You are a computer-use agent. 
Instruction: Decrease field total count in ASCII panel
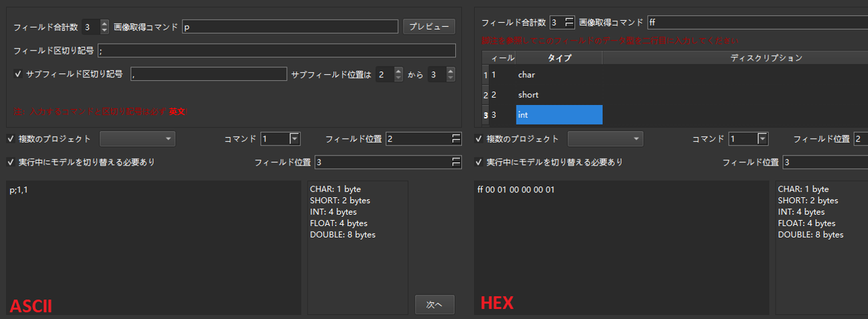coord(104,30)
